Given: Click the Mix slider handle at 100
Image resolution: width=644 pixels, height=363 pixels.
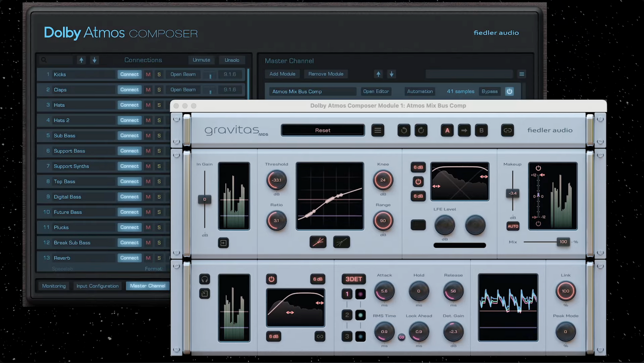Looking at the screenshot, I should coord(563,242).
